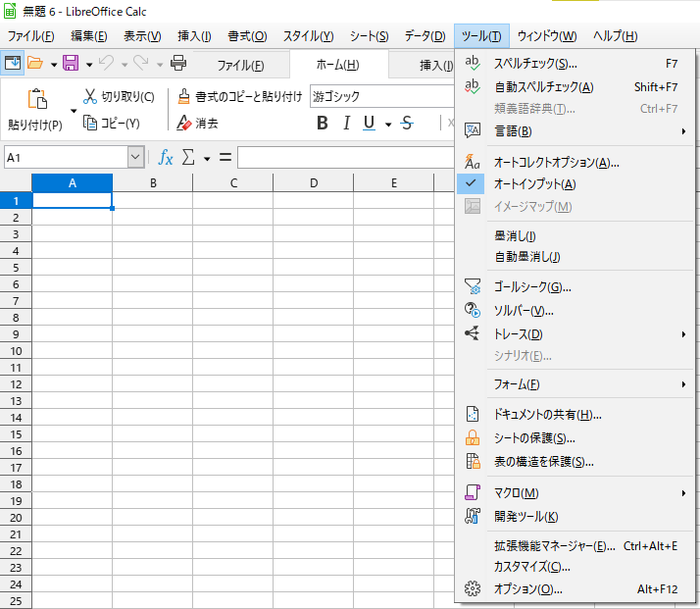
Task: Click the Spellcheck (スペルチェック) icon in menu
Action: (x=472, y=64)
